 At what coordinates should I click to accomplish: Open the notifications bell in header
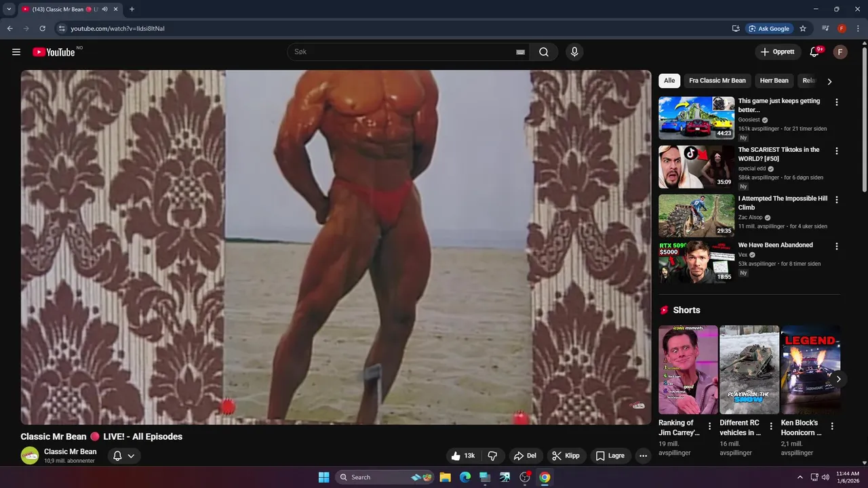tap(815, 52)
